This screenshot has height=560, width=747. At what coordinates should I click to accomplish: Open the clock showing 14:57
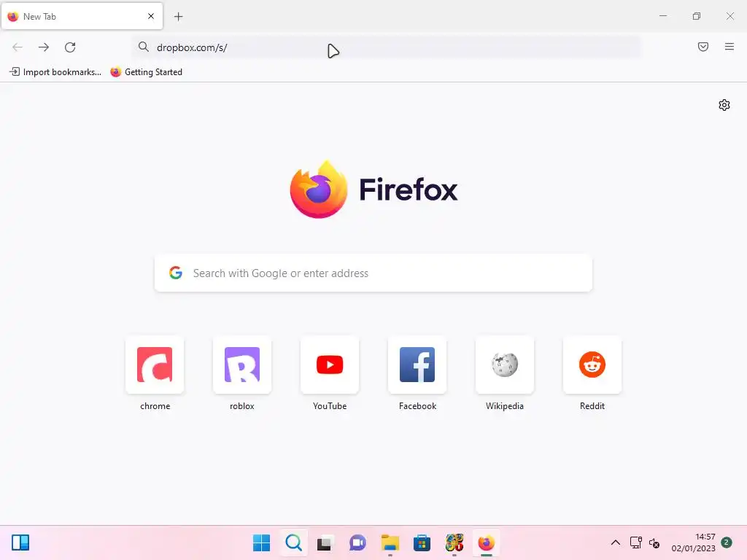pyautogui.click(x=693, y=542)
